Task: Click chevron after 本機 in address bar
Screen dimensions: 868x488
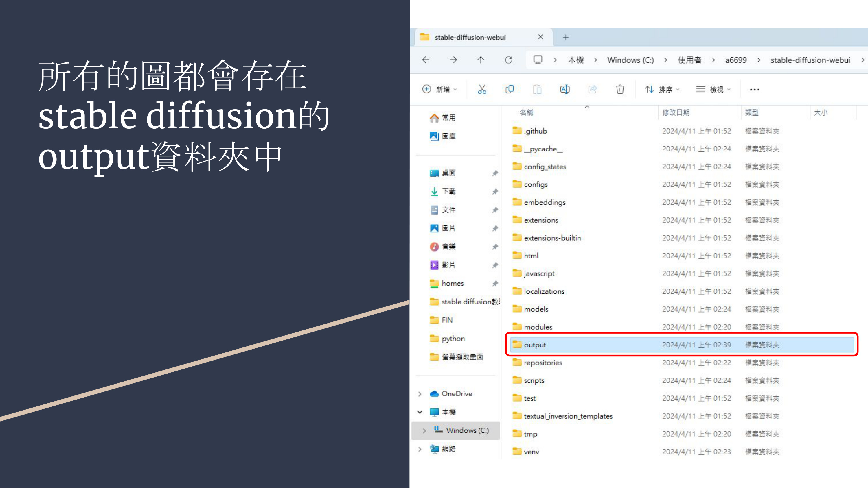Action: coord(596,60)
